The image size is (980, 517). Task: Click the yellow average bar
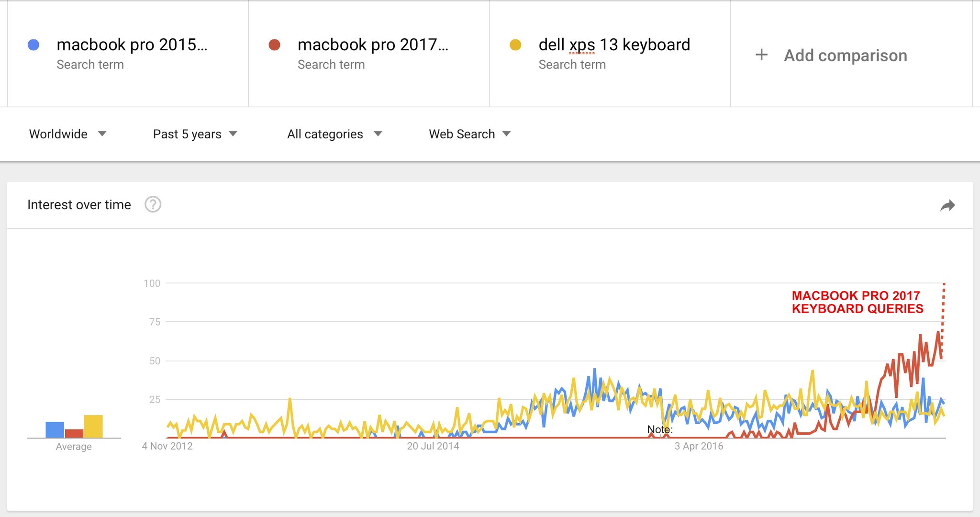93,426
